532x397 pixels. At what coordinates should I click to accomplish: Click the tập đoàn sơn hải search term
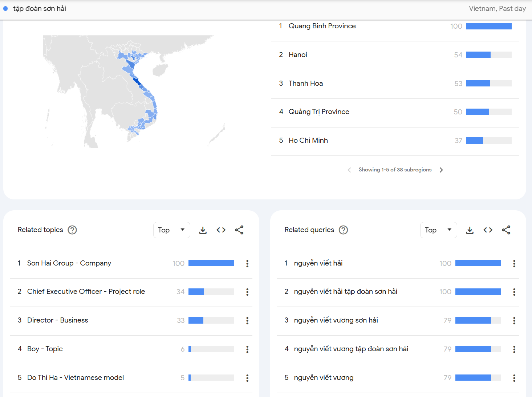(40, 8)
